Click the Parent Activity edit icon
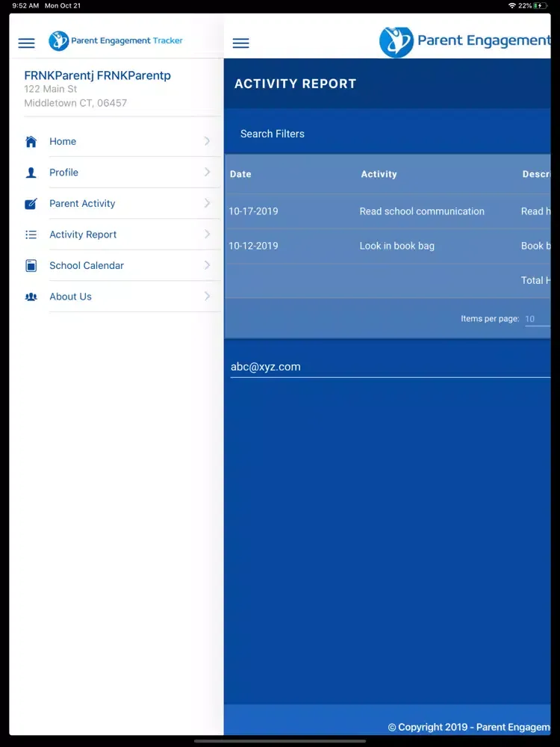Screen dimensions: 560x747 tap(31, 203)
